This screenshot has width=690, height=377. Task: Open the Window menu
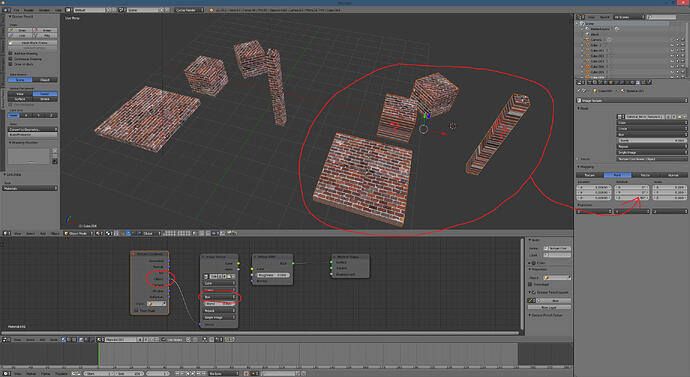[x=44, y=10]
